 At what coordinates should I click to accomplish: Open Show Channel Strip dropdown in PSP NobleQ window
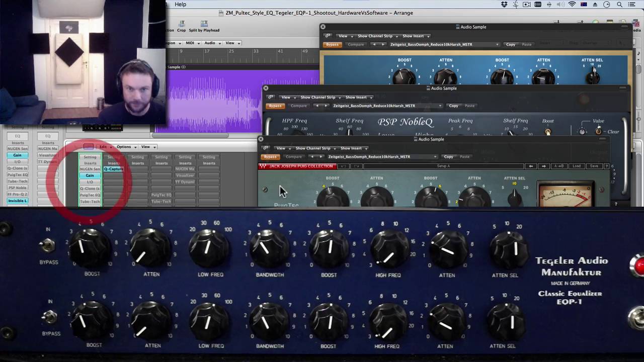pyautogui.click(x=319, y=97)
